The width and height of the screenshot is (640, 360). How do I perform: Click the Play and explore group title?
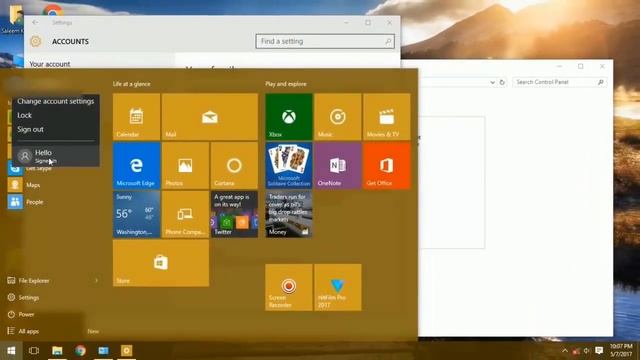(286, 84)
